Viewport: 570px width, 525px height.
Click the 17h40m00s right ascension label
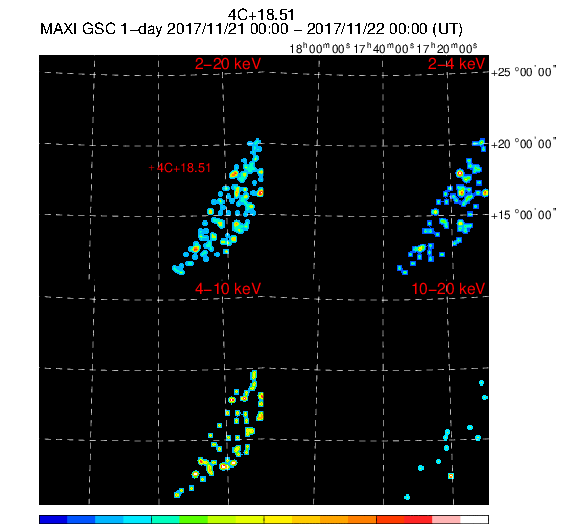[x=384, y=48]
